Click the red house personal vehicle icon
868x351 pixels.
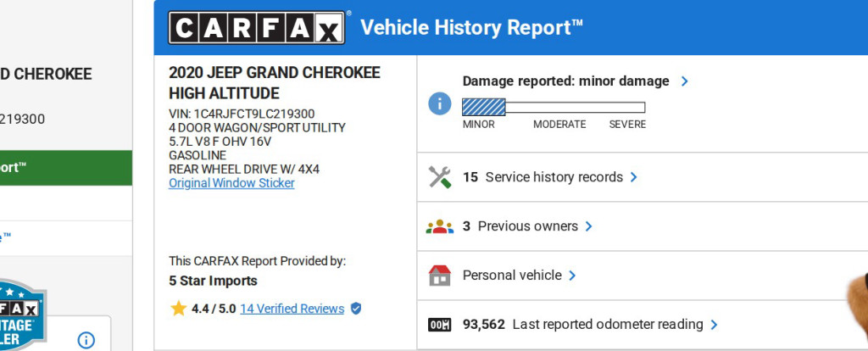click(x=439, y=276)
